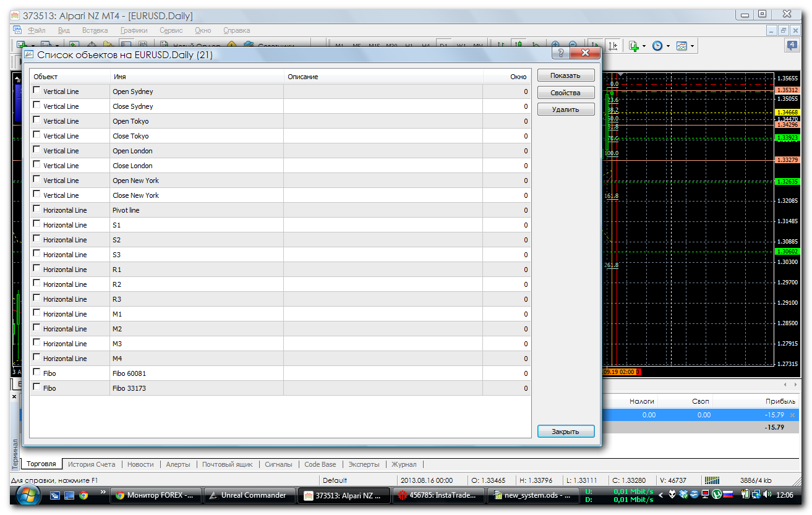Enable the Fibo 60081 checkbox
This screenshot has width=812, height=515.
[x=36, y=372]
